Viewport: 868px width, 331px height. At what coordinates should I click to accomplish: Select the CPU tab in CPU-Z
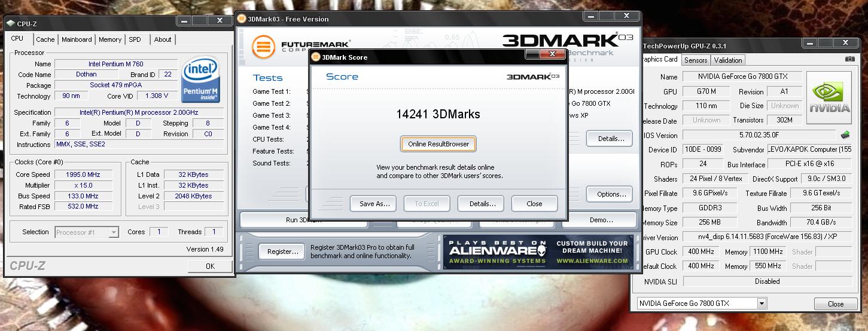pyautogui.click(x=17, y=38)
